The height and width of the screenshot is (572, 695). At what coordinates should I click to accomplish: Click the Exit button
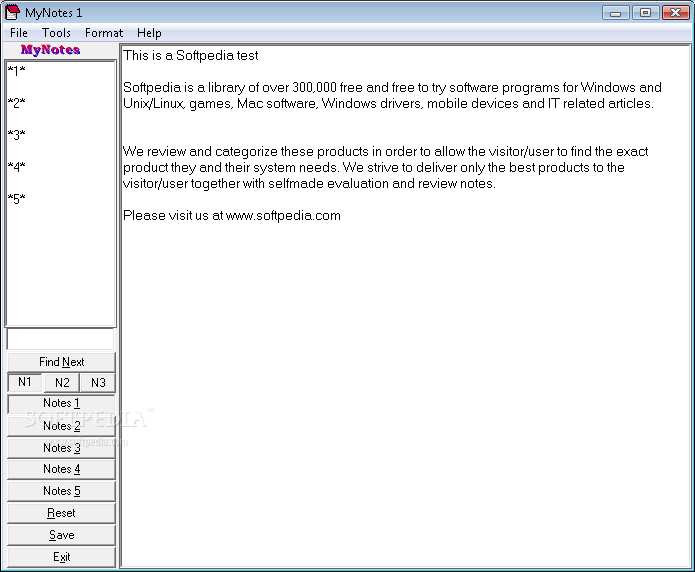tap(61, 557)
